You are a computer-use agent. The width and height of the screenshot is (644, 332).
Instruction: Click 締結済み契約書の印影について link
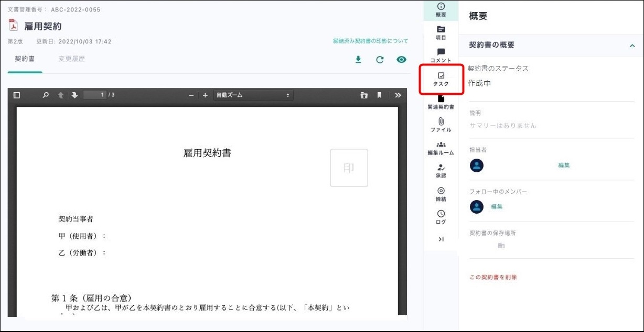pos(370,41)
